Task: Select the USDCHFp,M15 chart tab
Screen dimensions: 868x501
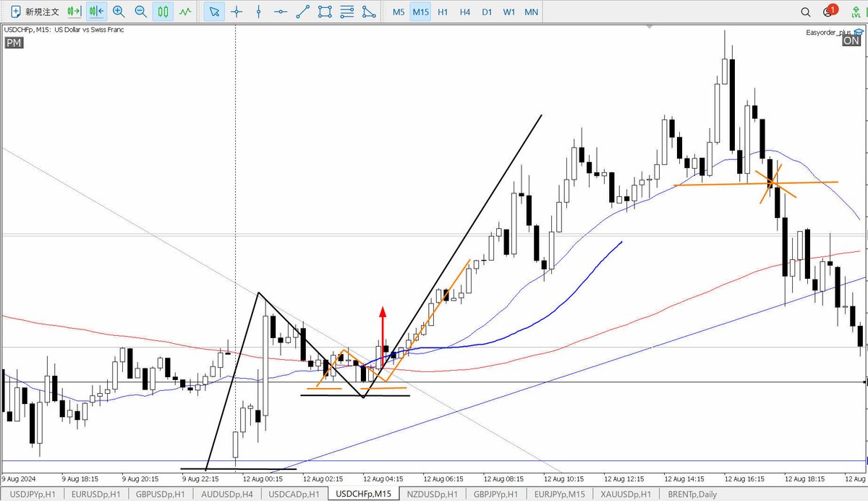Action: tap(364, 494)
